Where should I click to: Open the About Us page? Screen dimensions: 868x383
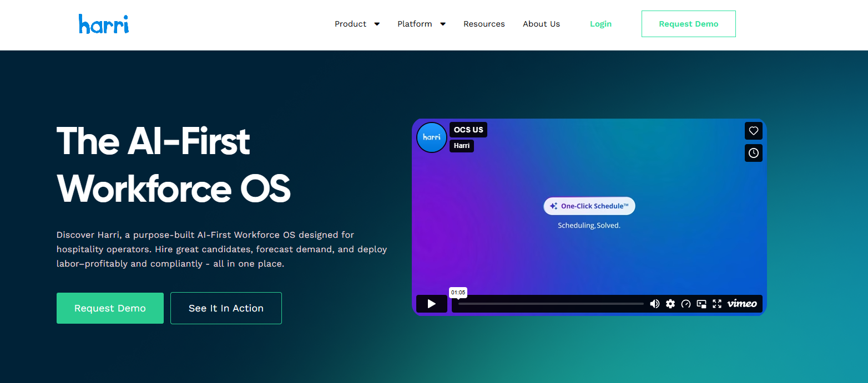click(541, 24)
